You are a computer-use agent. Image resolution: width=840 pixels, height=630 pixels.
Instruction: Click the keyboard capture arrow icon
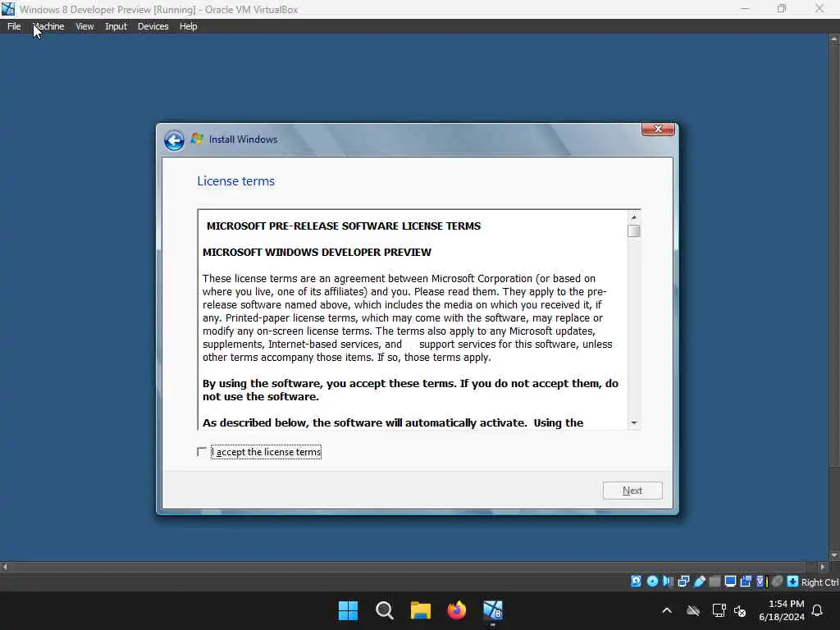[793, 582]
